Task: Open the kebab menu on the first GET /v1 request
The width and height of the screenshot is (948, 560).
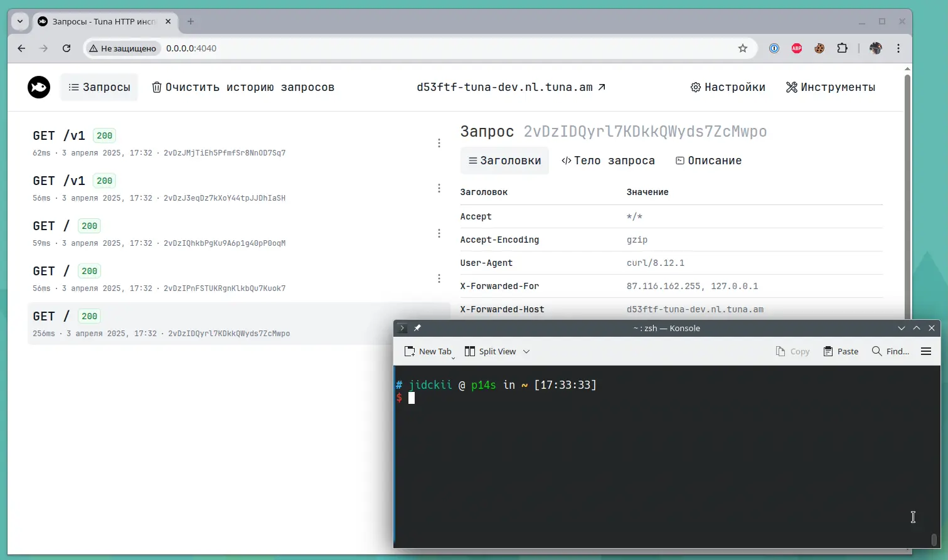Action: [x=439, y=143]
